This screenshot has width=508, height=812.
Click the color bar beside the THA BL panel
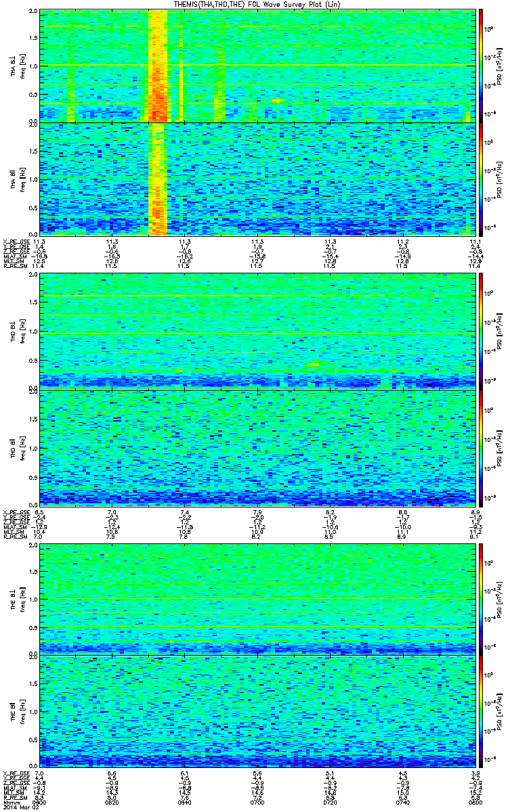(x=481, y=66)
